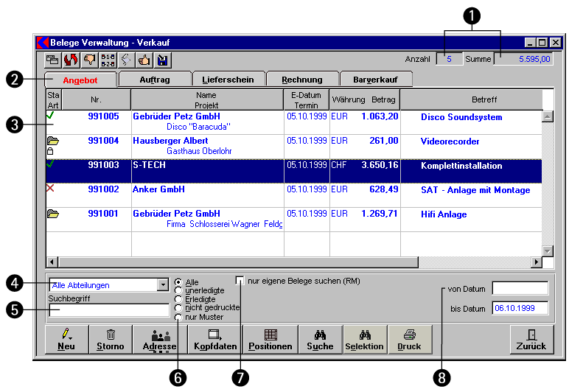
Task: Select the 'unerledigte' radio option
Action: [178, 290]
